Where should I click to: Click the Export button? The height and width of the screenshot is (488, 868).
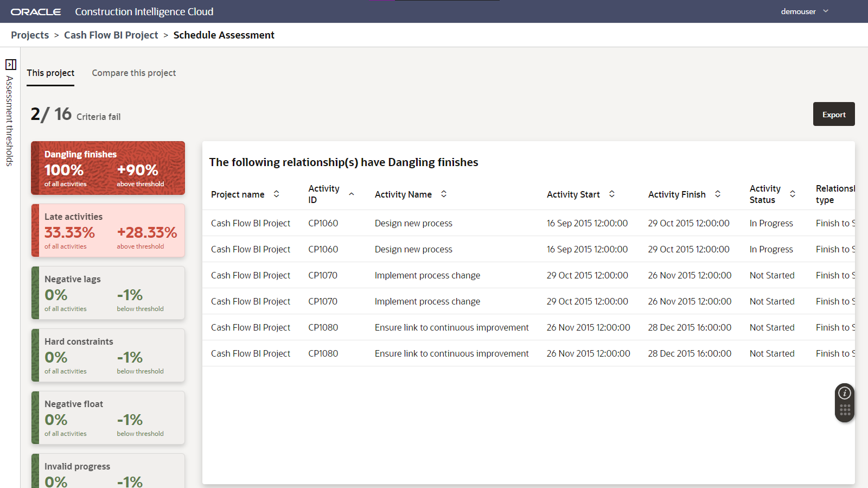834,114
